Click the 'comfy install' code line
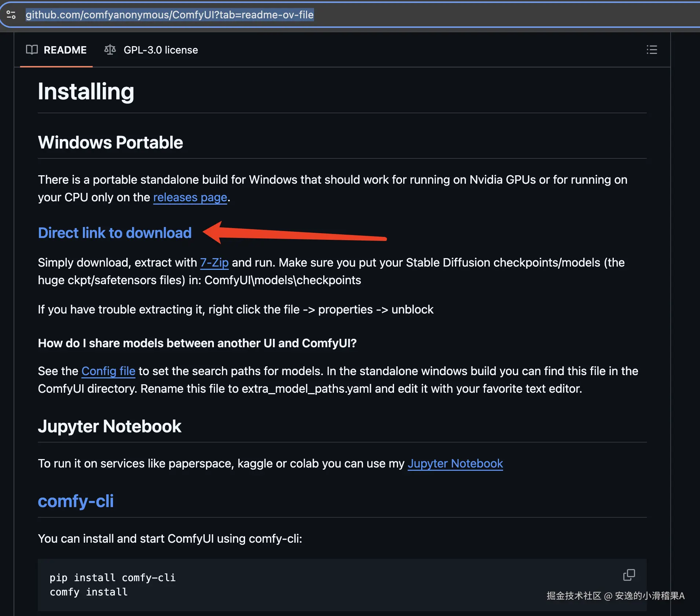 click(x=89, y=592)
